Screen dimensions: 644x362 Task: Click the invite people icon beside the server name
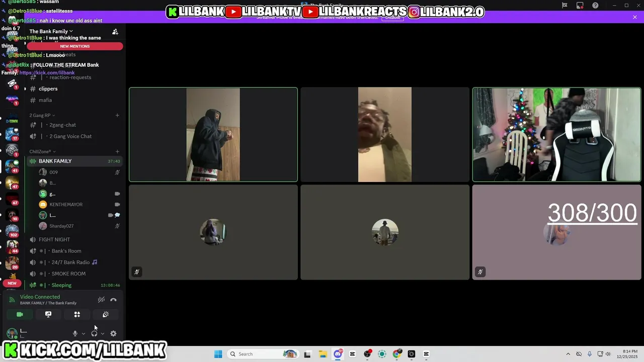coord(115,32)
